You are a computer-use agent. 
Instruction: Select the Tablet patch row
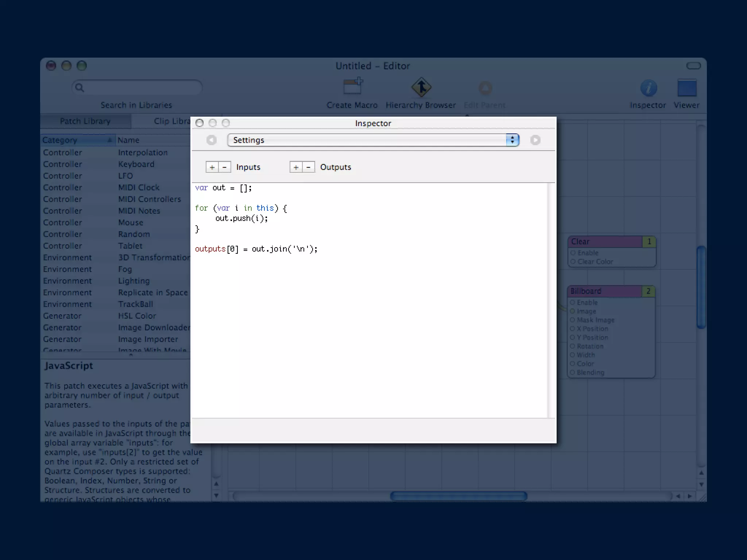115,246
